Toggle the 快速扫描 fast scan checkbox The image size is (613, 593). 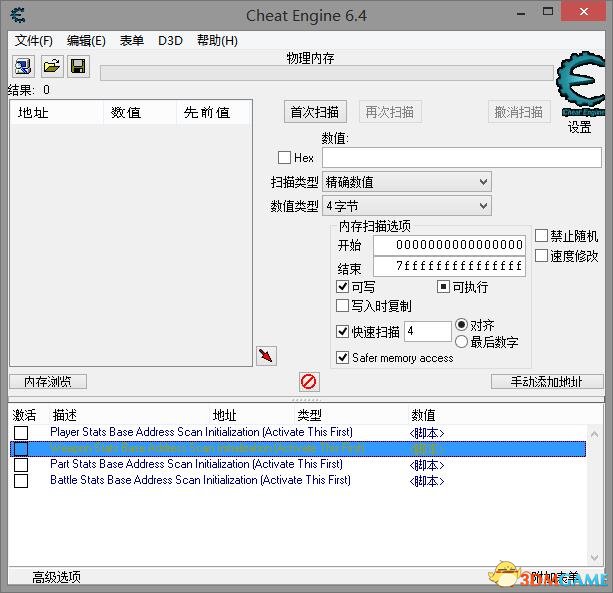point(342,331)
